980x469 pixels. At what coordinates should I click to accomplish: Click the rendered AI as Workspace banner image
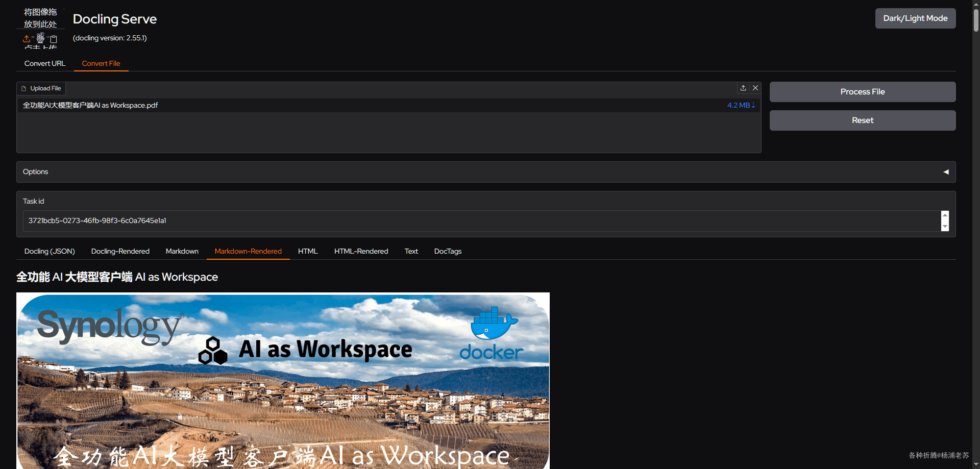(x=283, y=381)
